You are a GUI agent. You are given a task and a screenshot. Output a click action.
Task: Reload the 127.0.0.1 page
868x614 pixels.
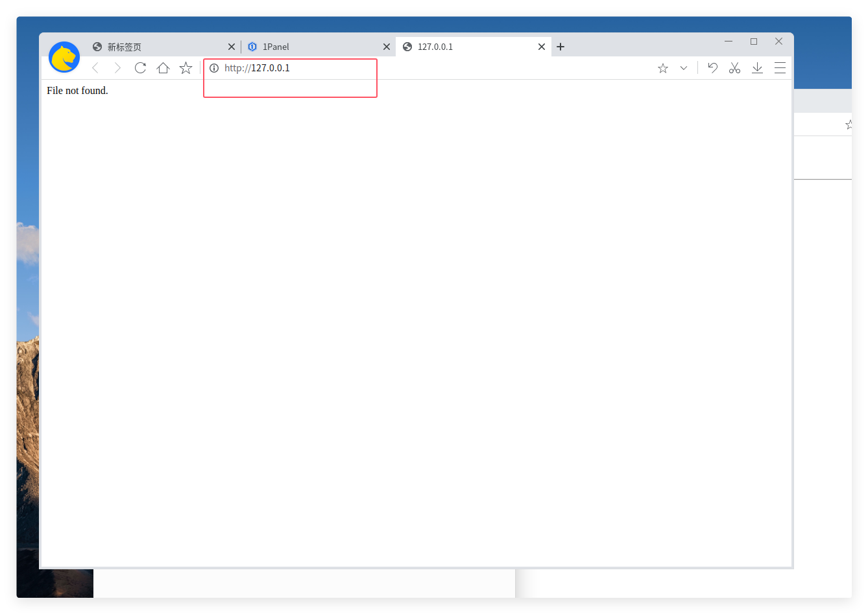click(140, 68)
